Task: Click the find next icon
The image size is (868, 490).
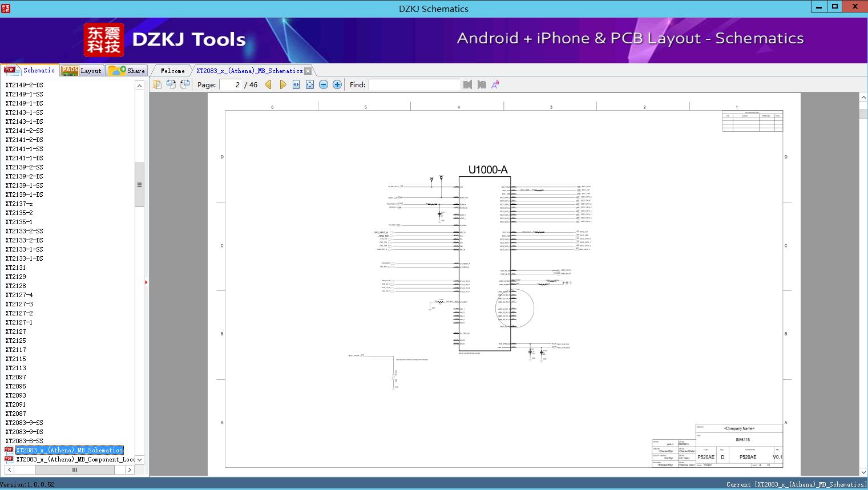Action: pyautogui.click(x=482, y=84)
